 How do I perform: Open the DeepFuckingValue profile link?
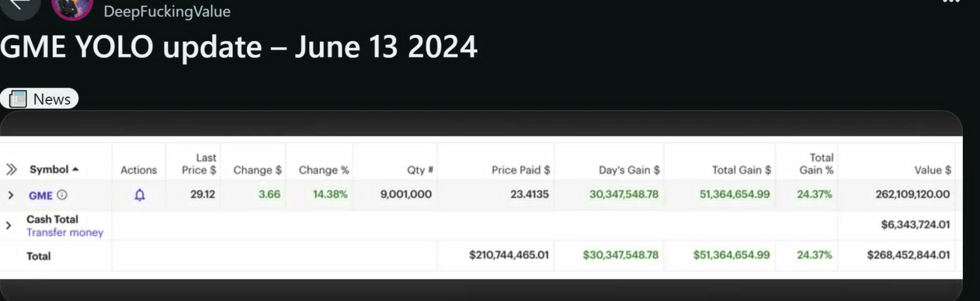[167, 11]
